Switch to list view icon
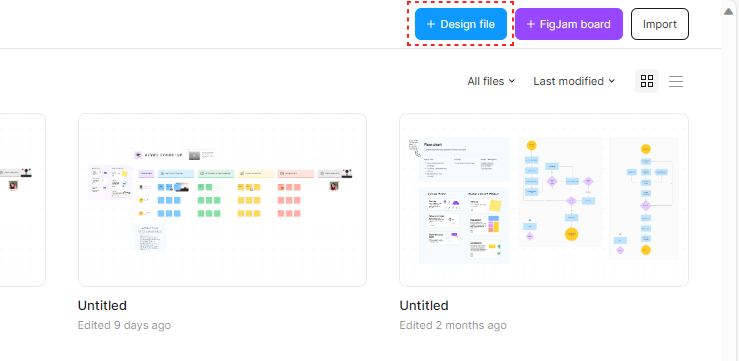The width and height of the screenshot is (739, 361). pyautogui.click(x=676, y=81)
